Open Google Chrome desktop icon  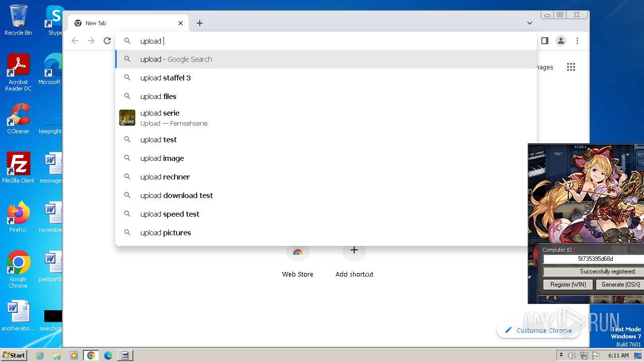(x=18, y=269)
